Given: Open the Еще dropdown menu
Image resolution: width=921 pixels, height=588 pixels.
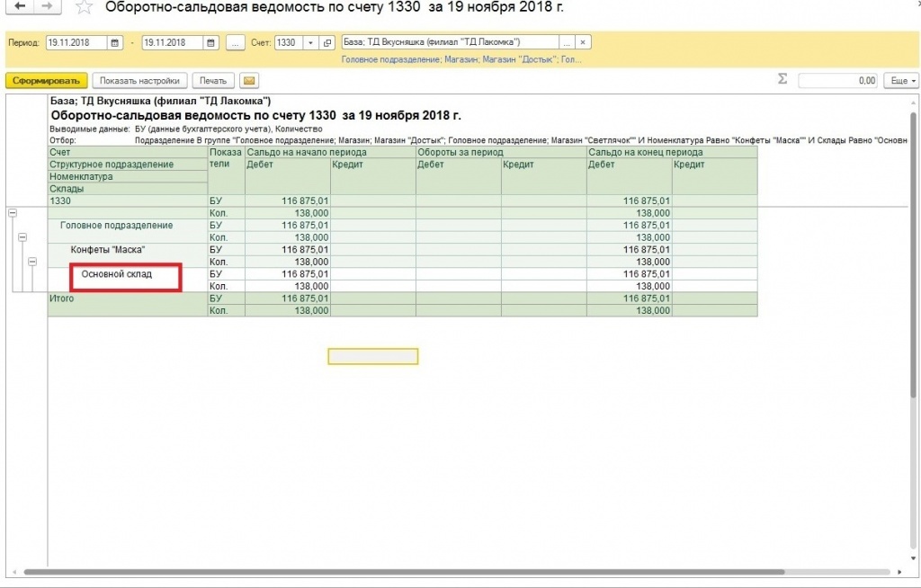Looking at the screenshot, I should (901, 81).
